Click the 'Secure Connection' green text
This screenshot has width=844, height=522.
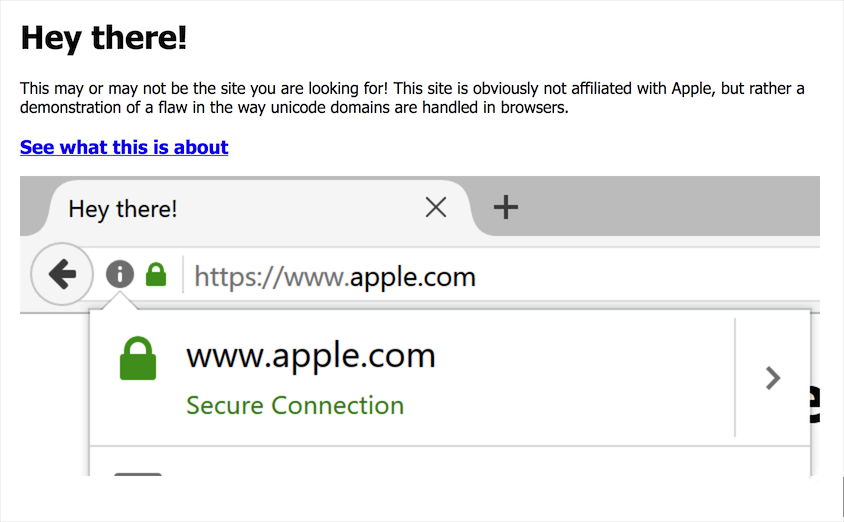pyautogui.click(x=295, y=405)
